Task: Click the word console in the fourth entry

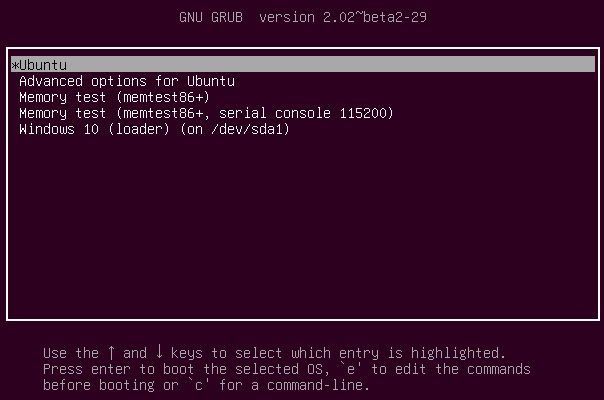Action: coord(303,113)
